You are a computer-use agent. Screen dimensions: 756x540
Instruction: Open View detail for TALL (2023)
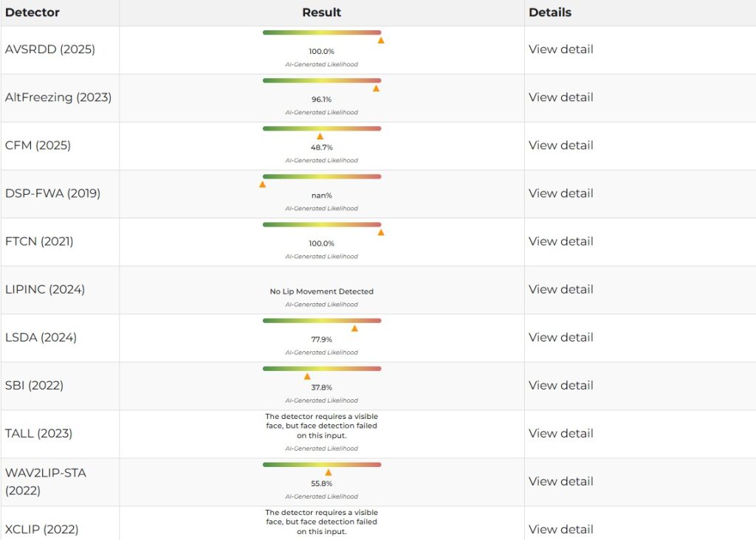tap(561, 433)
